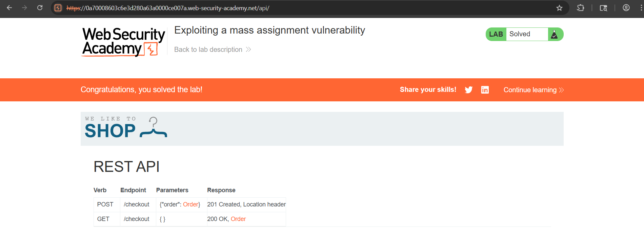Select the POST /checkout endpoint row
The height and width of the screenshot is (239, 644).
coord(136,204)
